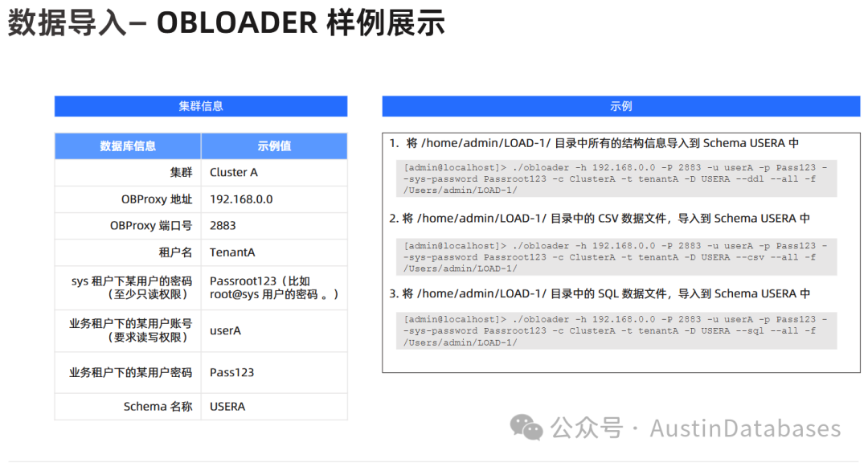Click example 3 heading about SQL 数据文件
This screenshot has width=868, height=463.
pyautogui.click(x=600, y=293)
